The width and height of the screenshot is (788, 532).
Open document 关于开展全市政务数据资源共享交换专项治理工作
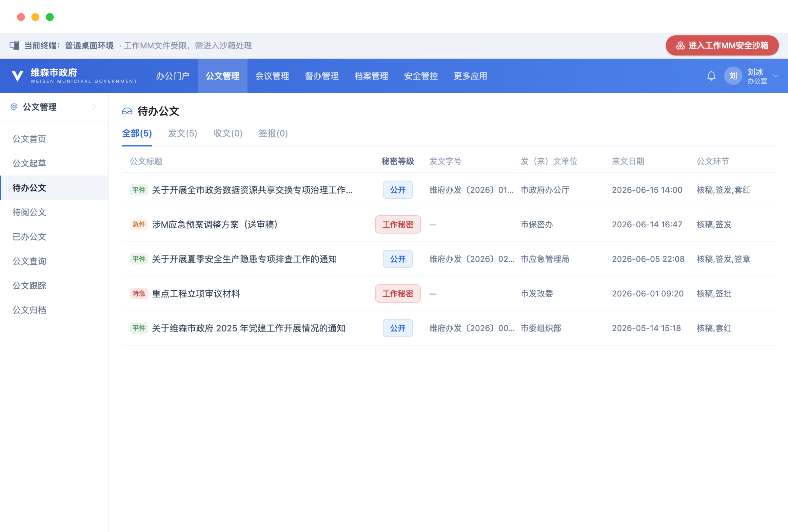point(252,190)
